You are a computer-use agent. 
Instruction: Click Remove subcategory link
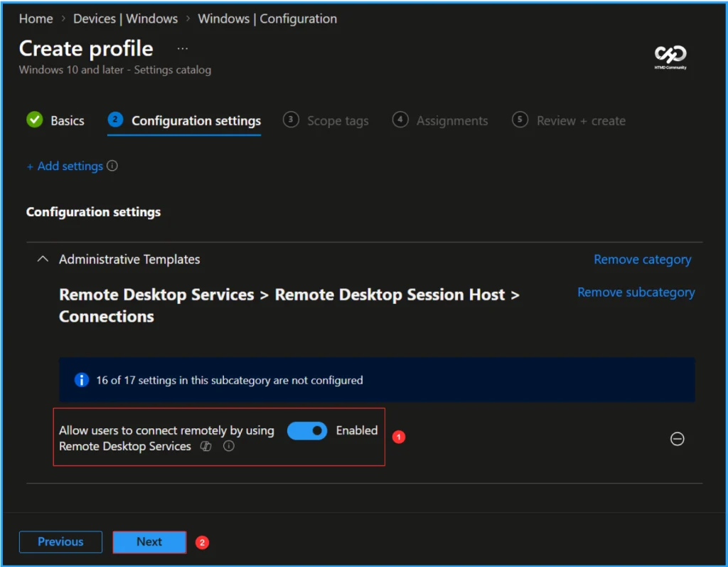(636, 292)
